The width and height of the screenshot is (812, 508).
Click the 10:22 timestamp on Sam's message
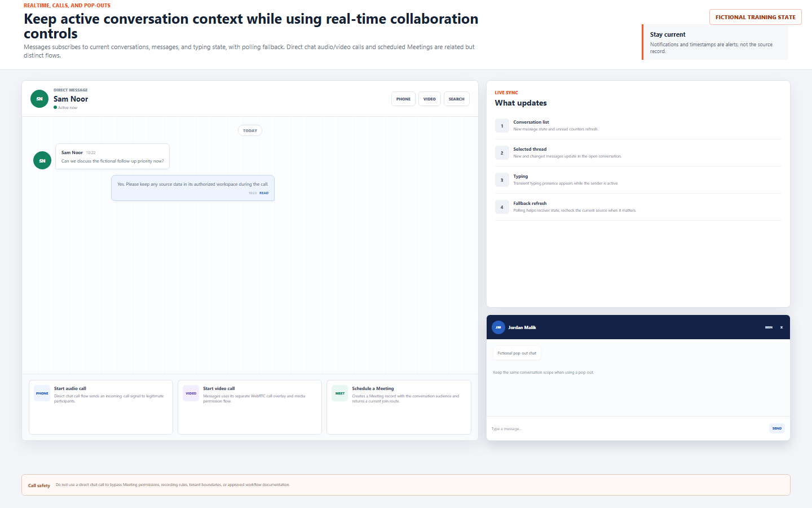click(91, 152)
